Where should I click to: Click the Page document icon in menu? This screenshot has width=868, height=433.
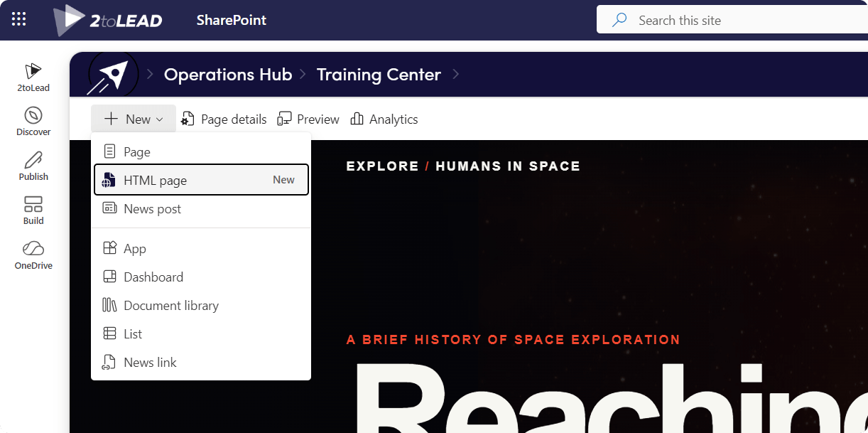(109, 151)
